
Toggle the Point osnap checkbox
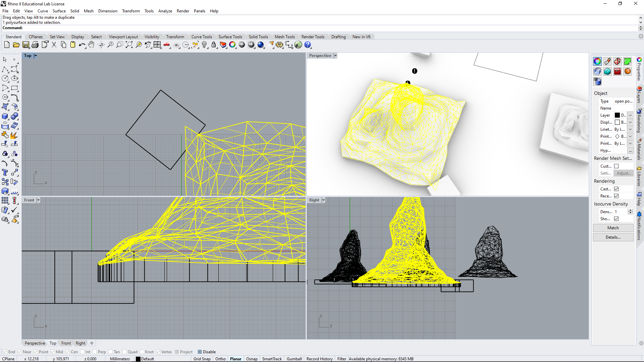pos(36,352)
